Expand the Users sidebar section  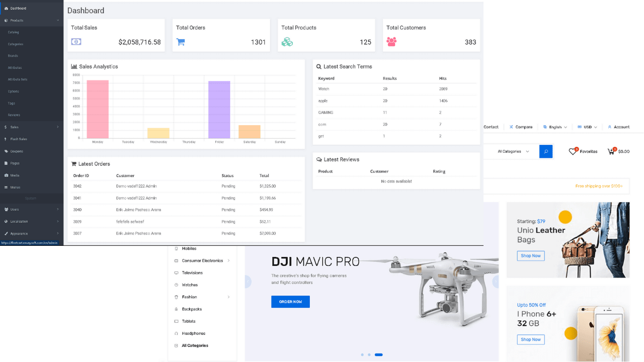[32, 209]
